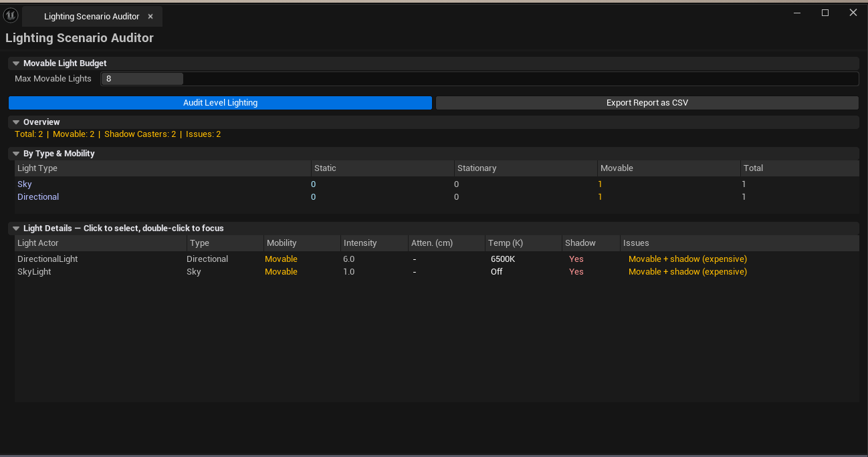
Task: Collapse the Movable Light Budget section
Action: pos(16,63)
